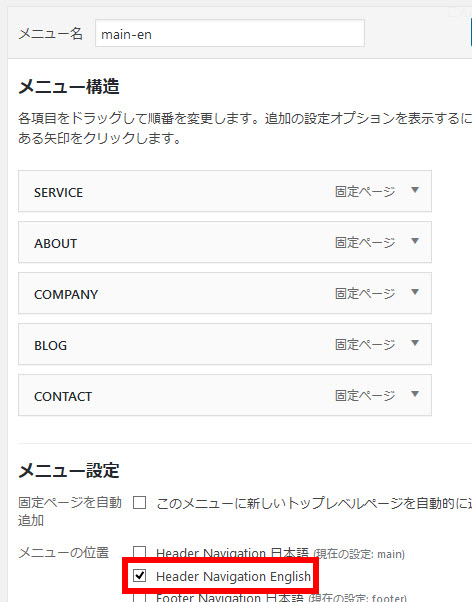This screenshot has height=602, width=472.
Task: Open the COMPANY item dropdown triangle
Action: click(x=415, y=292)
